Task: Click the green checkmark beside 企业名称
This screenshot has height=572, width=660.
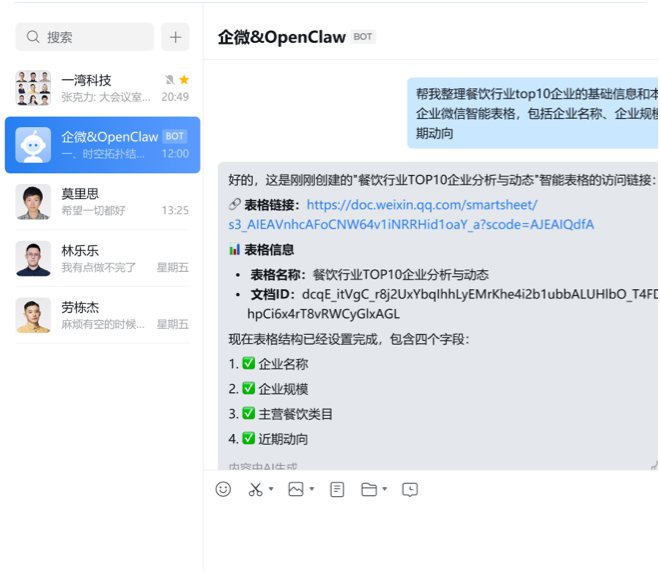Action: [x=249, y=363]
